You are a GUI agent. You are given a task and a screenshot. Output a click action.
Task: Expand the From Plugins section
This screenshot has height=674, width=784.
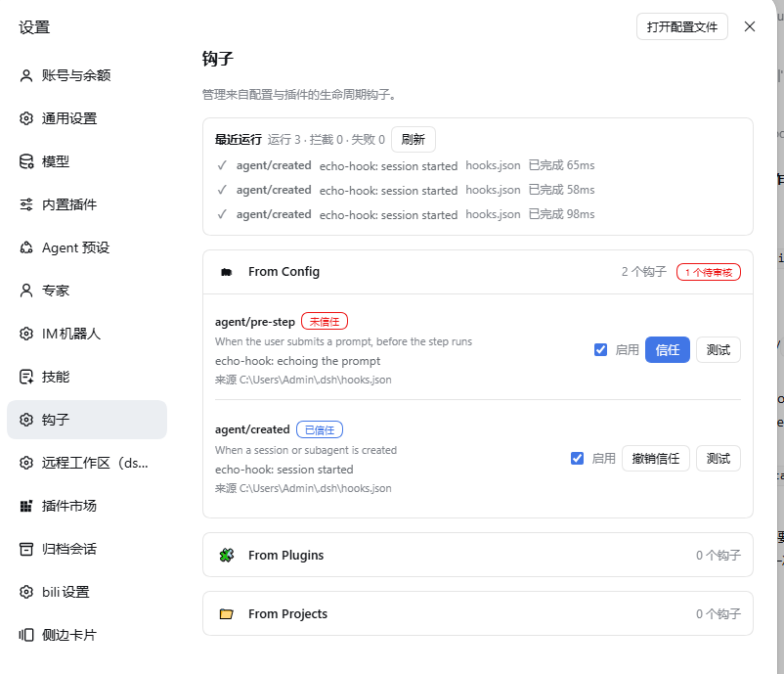click(x=478, y=555)
